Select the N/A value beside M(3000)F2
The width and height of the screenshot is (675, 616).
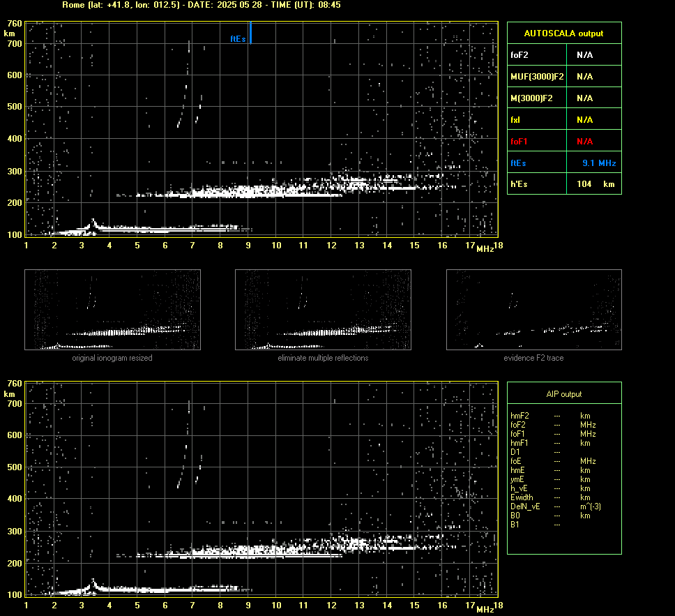(584, 98)
